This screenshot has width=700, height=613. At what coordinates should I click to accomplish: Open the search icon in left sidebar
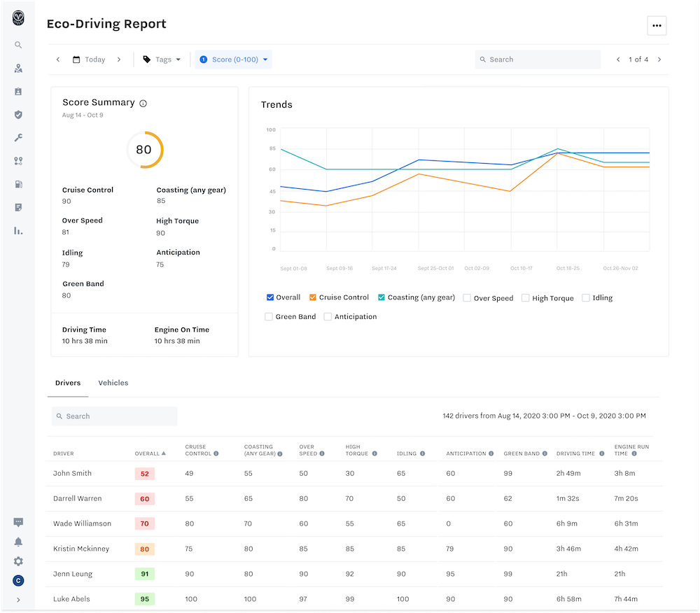pyautogui.click(x=18, y=45)
